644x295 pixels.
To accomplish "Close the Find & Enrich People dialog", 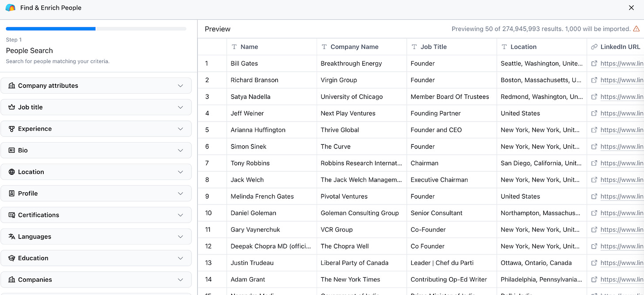I will (631, 8).
